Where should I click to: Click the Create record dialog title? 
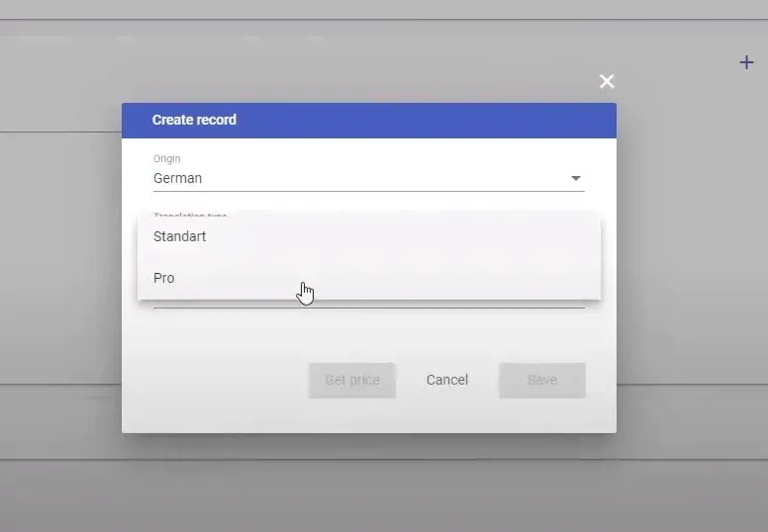pyautogui.click(x=194, y=120)
